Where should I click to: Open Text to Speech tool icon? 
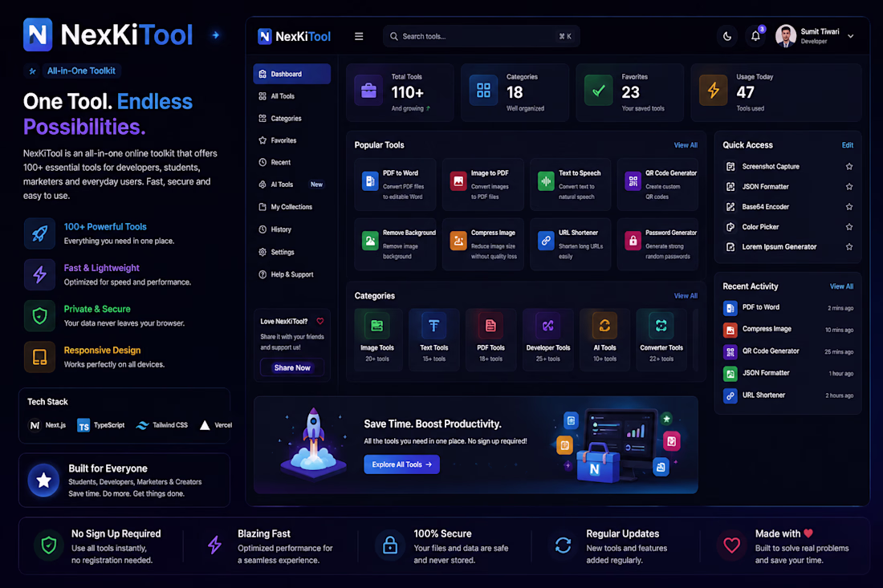tap(546, 180)
